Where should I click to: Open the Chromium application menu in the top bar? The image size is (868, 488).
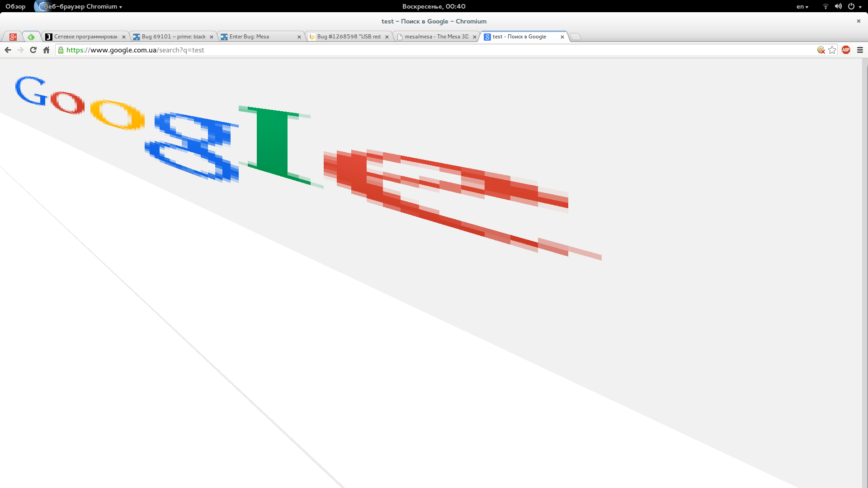pyautogui.click(x=81, y=6)
